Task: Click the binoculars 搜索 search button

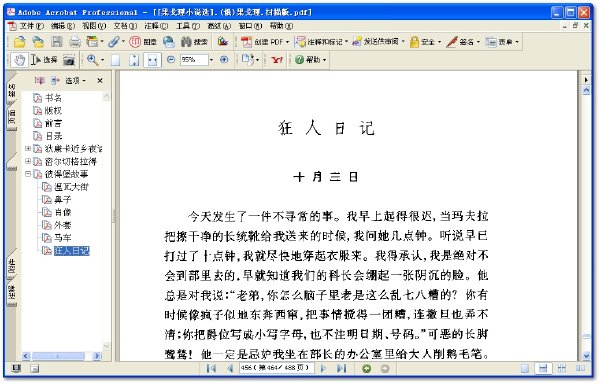Action: pyautogui.click(x=194, y=42)
